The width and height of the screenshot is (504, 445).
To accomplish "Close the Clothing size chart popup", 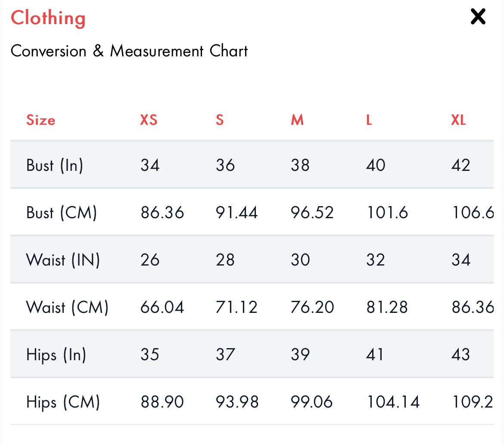I will point(478,17).
